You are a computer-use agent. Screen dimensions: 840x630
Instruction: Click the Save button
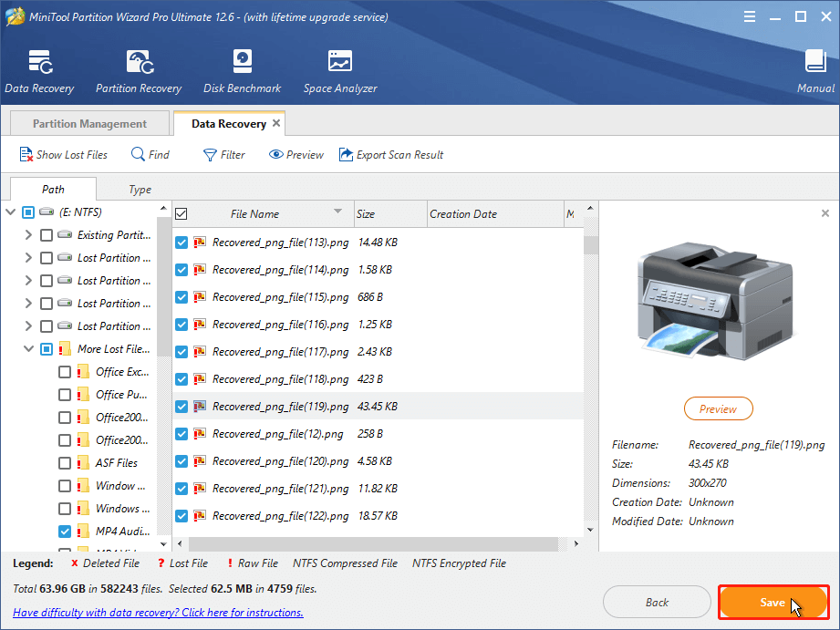773,603
